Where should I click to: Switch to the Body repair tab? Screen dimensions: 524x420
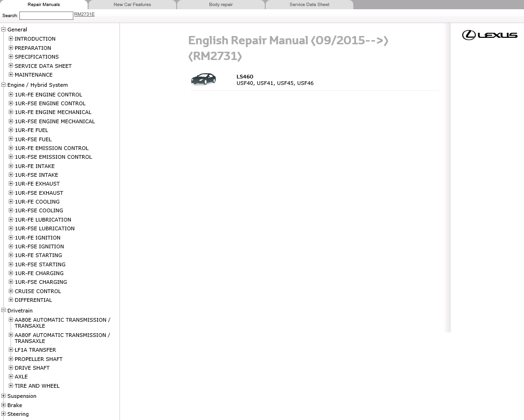[221, 5]
